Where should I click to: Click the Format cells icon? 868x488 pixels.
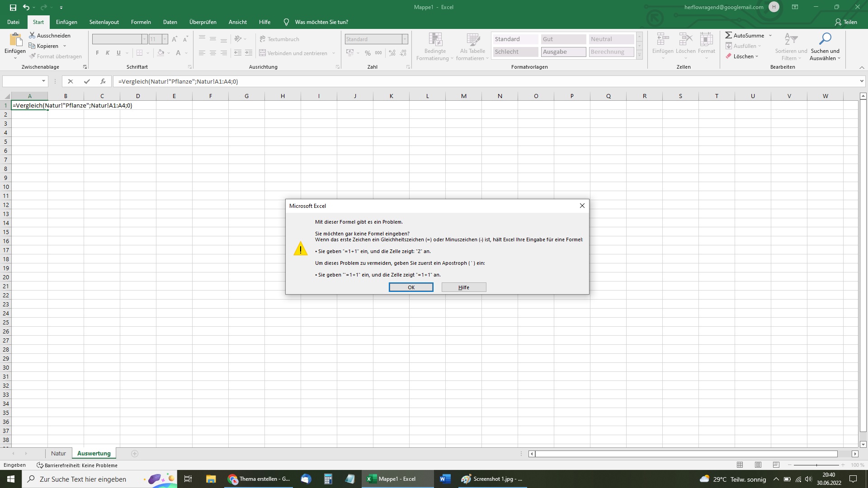point(707,39)
